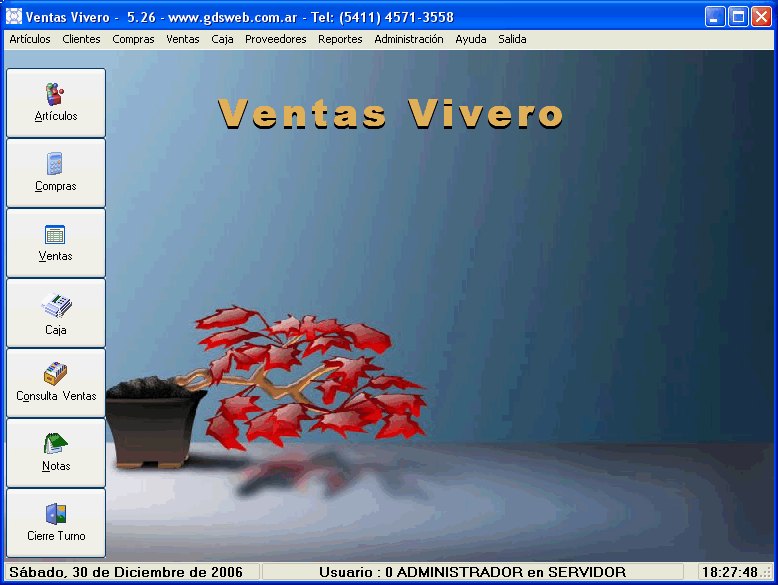Click 'Usuario : 0 ADMINISTRADOR en SERVIDOR' status
The height and width of the screenshot is (585, 778).
[472, 572]
